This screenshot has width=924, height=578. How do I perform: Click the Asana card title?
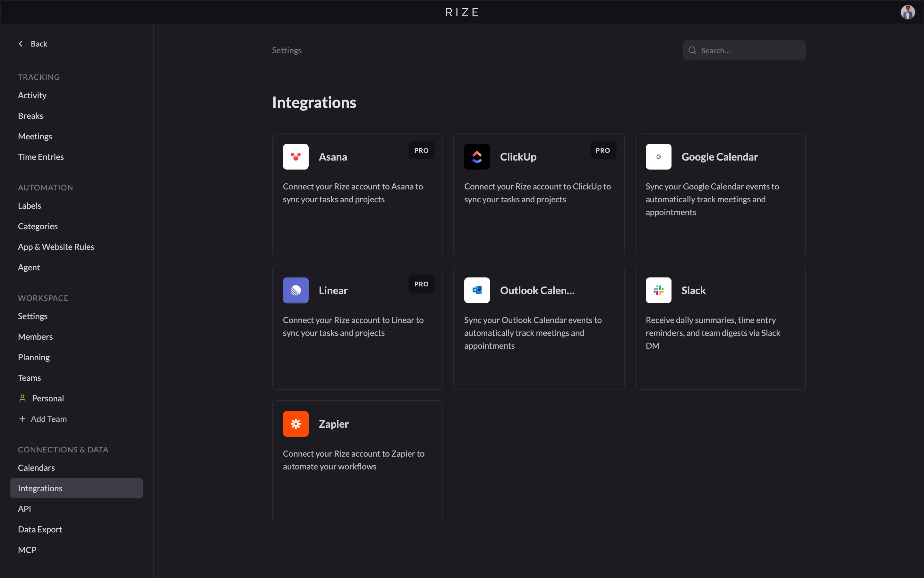point(333,157)
